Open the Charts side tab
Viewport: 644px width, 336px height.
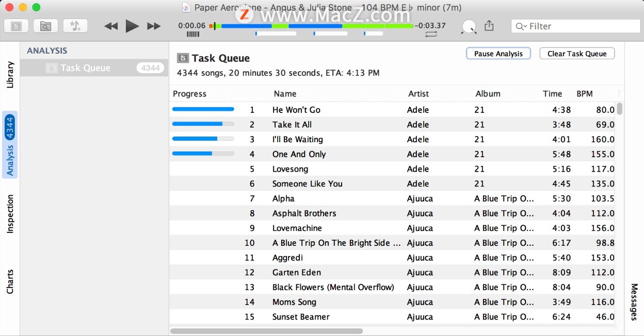10,281
